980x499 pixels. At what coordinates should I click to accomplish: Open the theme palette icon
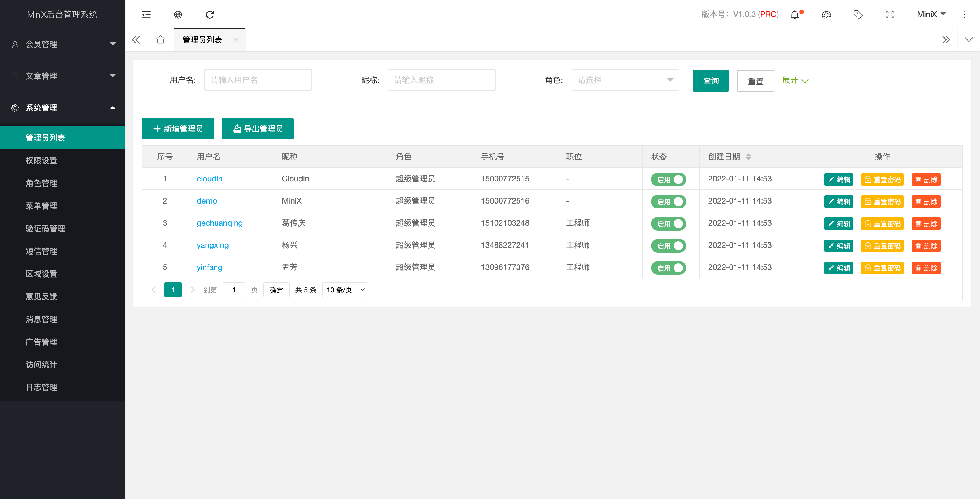(826, 15)
